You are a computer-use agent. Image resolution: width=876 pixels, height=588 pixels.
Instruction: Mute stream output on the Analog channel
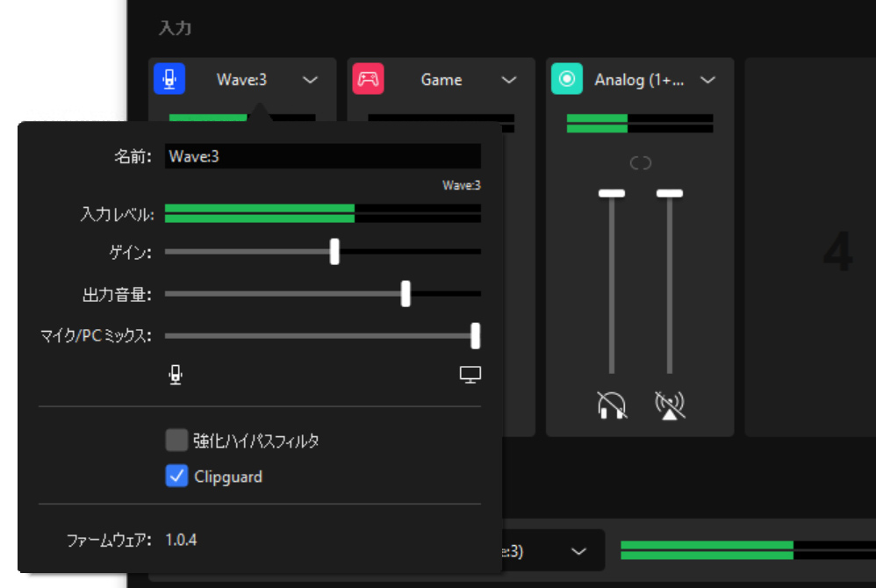[x=670, y=405]
